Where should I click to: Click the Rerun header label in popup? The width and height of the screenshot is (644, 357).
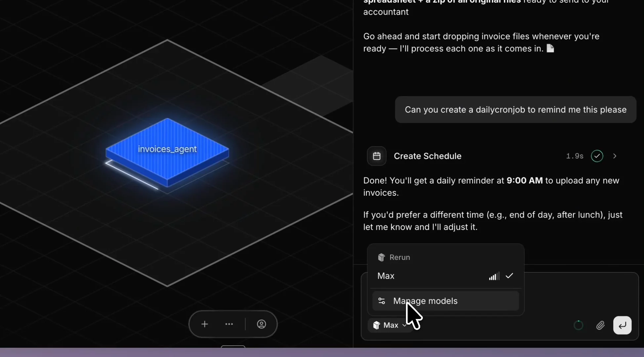400,257
